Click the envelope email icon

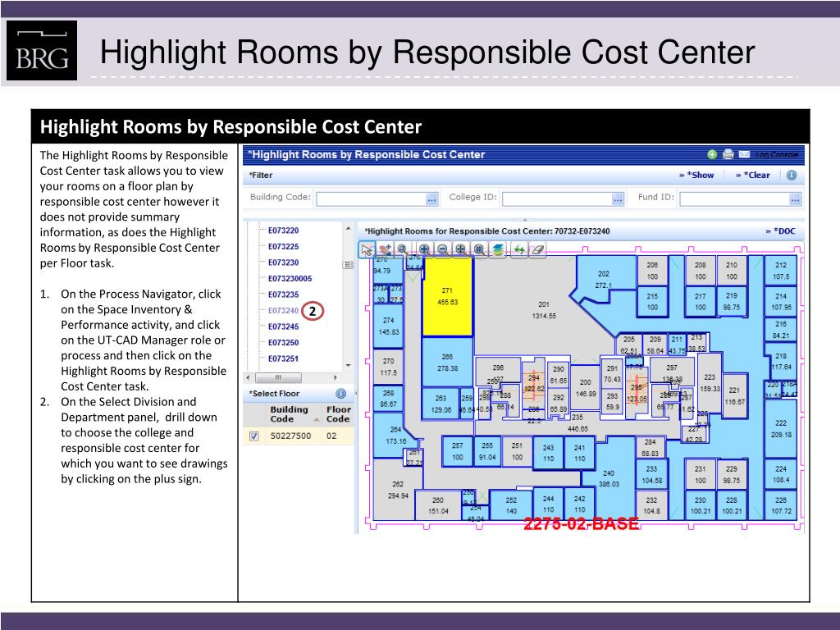(745, 155)
